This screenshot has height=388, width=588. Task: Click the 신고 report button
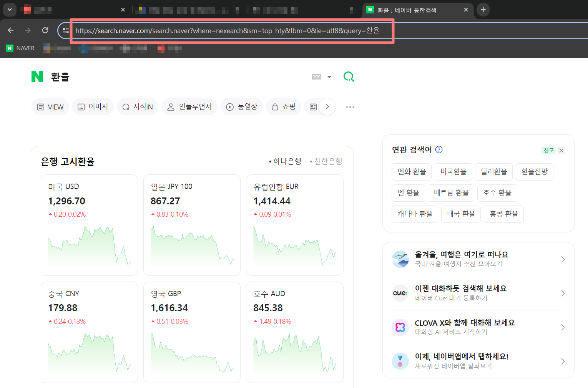tap(548, 150)
